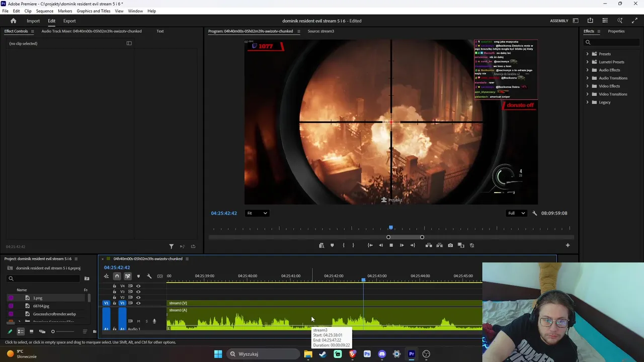
Task: Open the Program Monitor button editor plus
Action: tap(568, 245)
